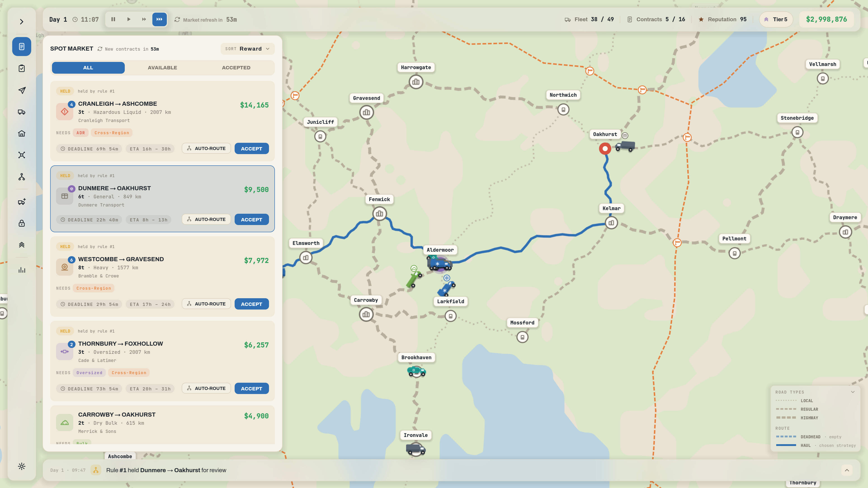This screenshot has height=488, width=868.
Task: Open the settings gear sidebar icon
Action: point(21,467)
